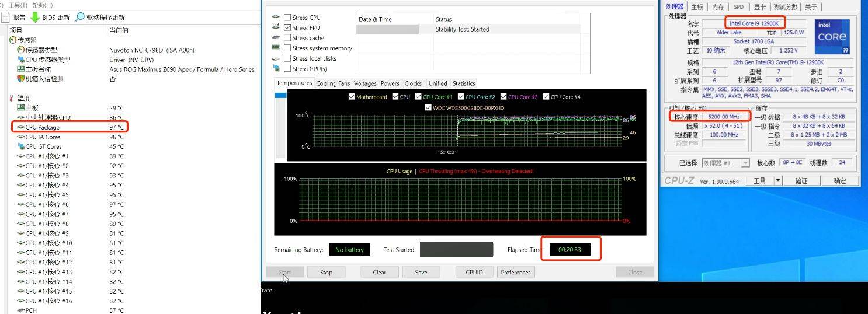The width and height of the screenshot is (868, 314).
Task: Click the 传感器 category icon
Action: [x=13, y=40]
